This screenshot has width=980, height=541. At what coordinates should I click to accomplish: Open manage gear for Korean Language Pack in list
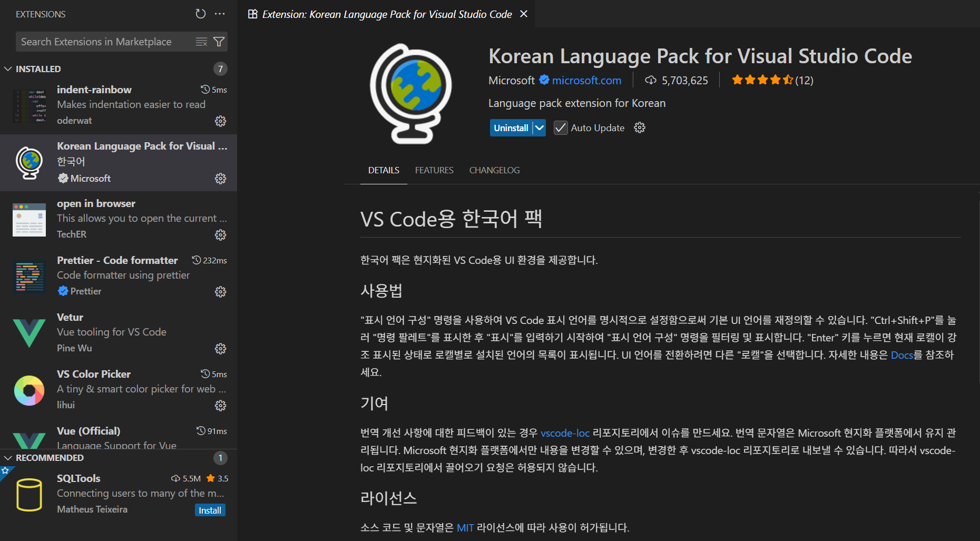coord(220,179)
